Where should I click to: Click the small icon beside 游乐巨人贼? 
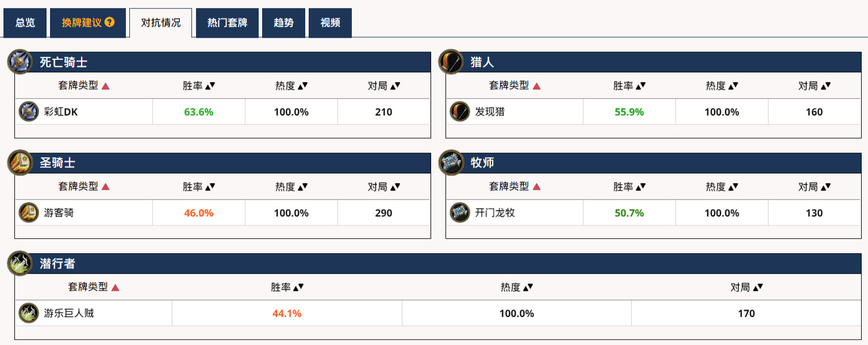(29, 313)
